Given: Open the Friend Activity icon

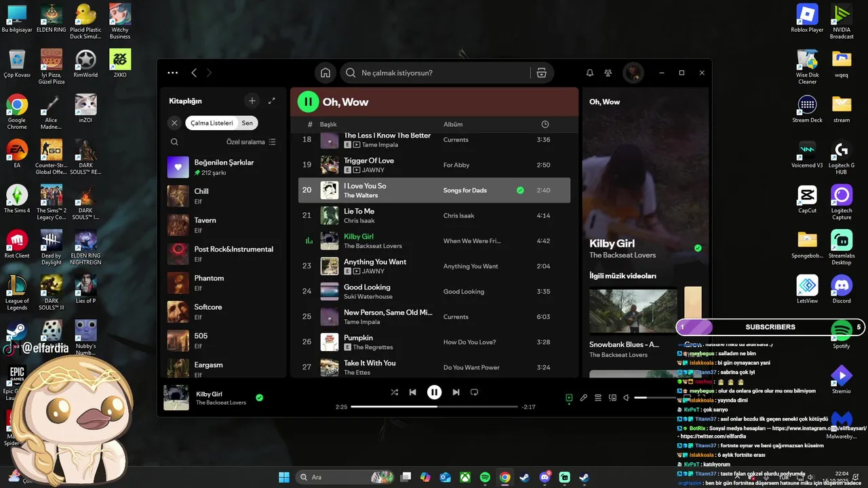Looking at the screenshot, I should 608,73.
